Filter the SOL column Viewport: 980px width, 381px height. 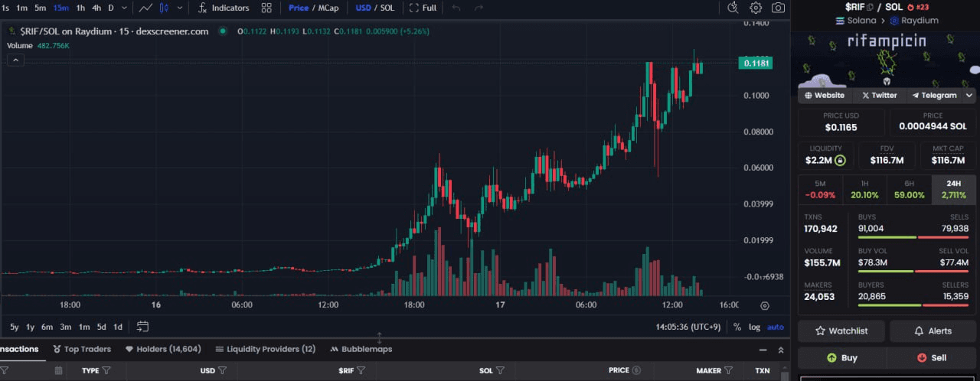(x=500, y=370)
